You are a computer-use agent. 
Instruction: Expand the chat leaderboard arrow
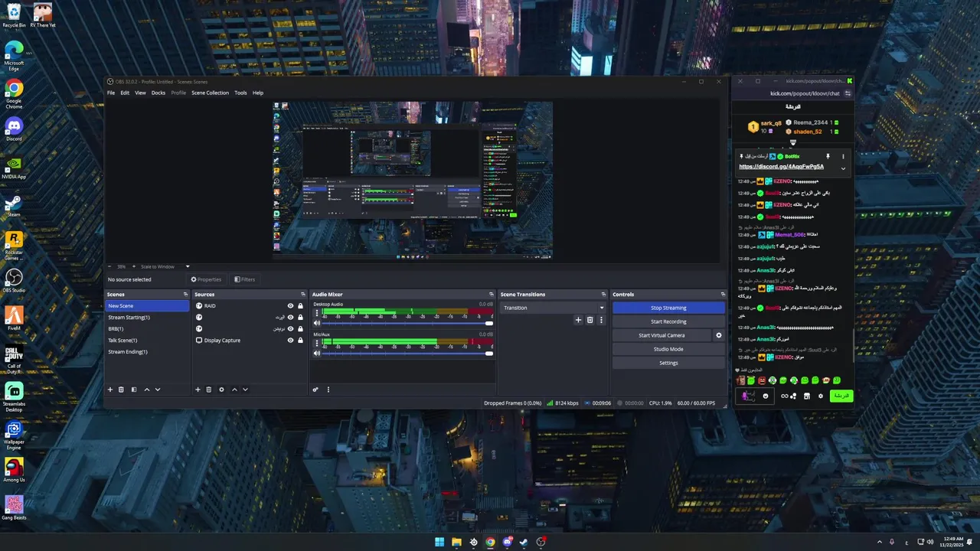point(793,142)
